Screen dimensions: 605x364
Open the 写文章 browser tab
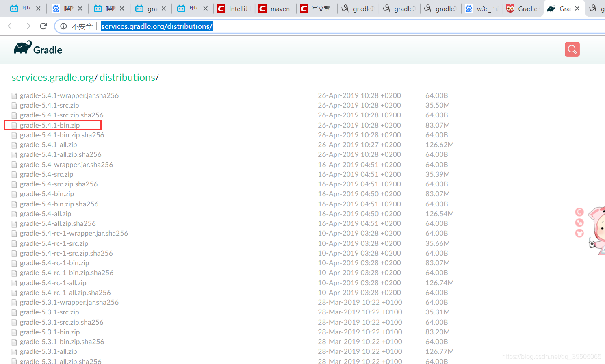317,9
